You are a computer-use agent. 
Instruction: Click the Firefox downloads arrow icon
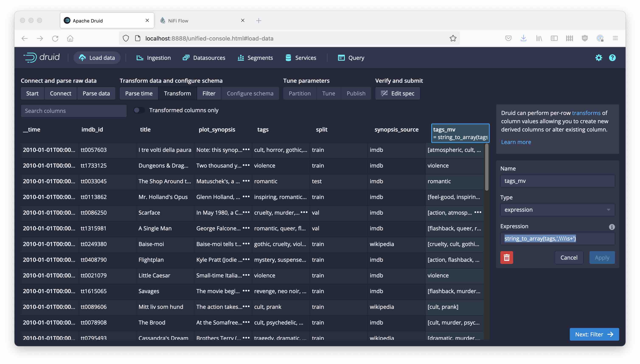pos(523,38)
